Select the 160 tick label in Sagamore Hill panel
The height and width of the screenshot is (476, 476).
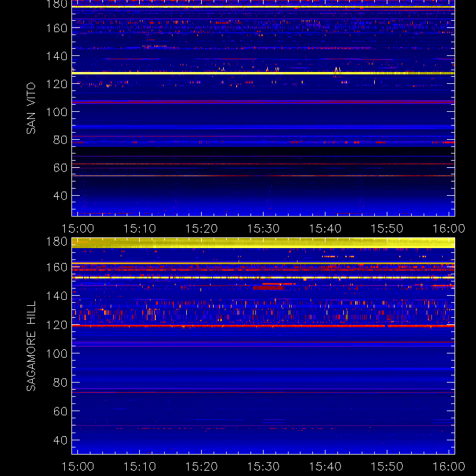(x=57, y=267)
